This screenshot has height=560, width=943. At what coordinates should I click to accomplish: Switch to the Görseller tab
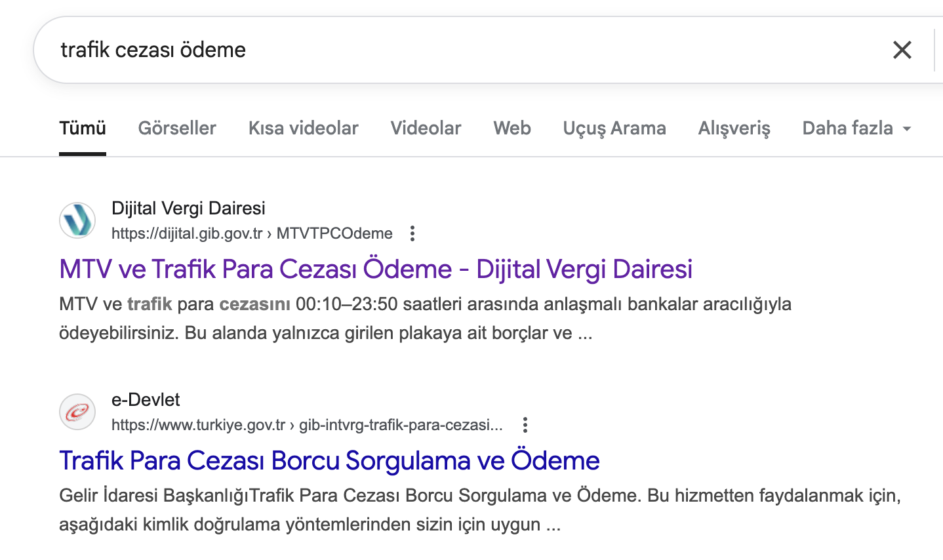tap(177, 129)
